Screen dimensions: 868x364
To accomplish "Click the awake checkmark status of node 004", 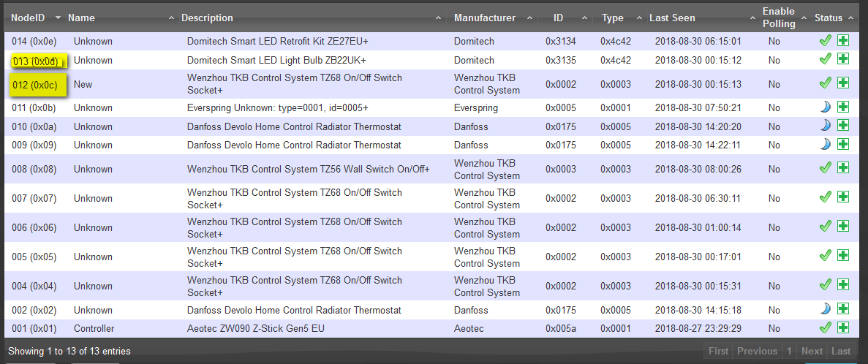I will tap(826, 285).
